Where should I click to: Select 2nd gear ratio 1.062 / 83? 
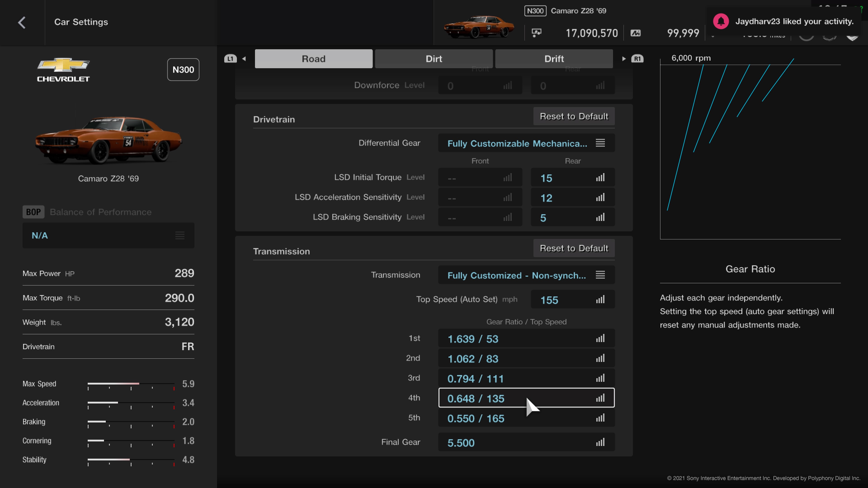pyautogui.click(x=526, y=358)
